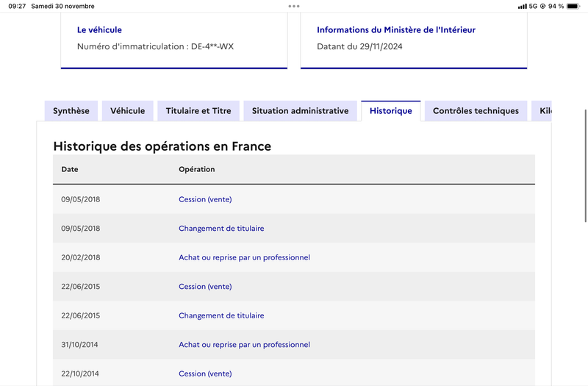Screen dimensions: 588x386
Task: Open the Cession (vente) link dated 22/06/2015
Action: 205,287
